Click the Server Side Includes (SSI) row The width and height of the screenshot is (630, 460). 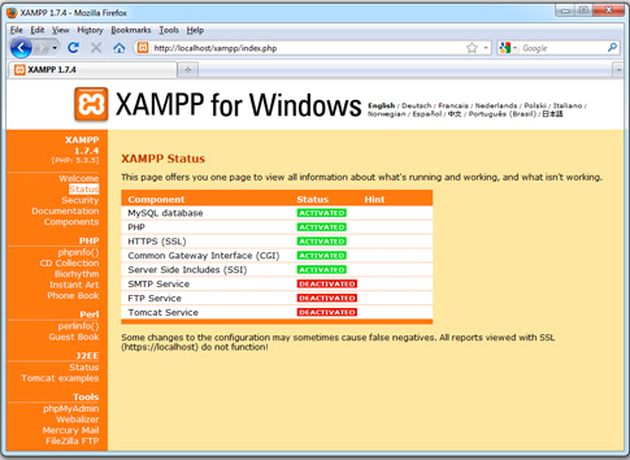pos(277,270)
